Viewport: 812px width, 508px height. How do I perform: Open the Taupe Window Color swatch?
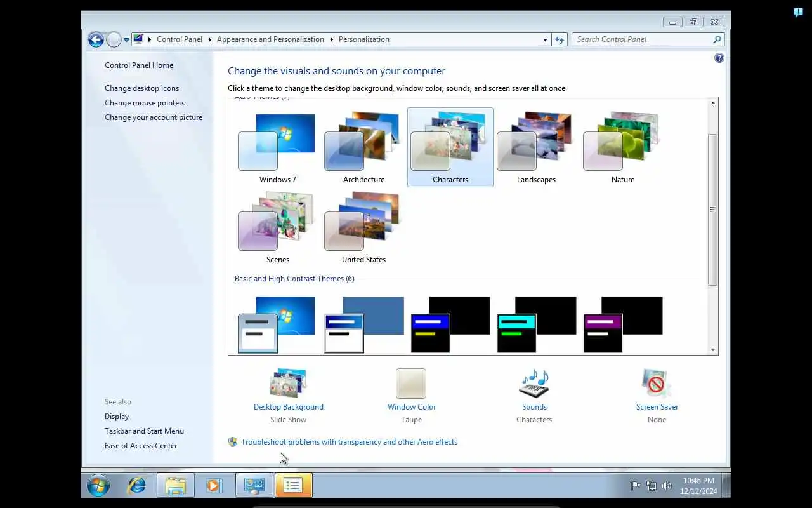(410, 384)
